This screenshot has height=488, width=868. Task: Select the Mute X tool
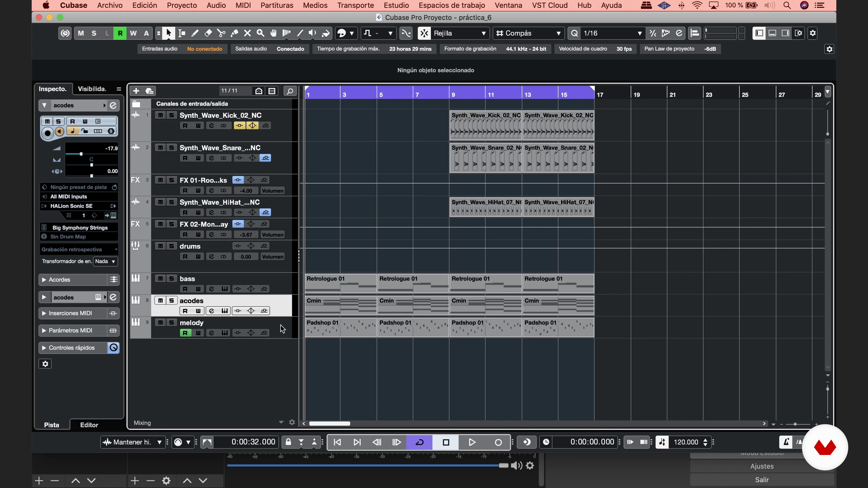point(247,33)
